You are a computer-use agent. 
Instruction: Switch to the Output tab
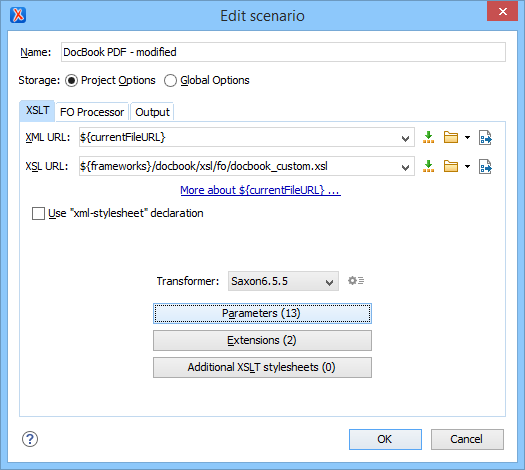(152, 112)
